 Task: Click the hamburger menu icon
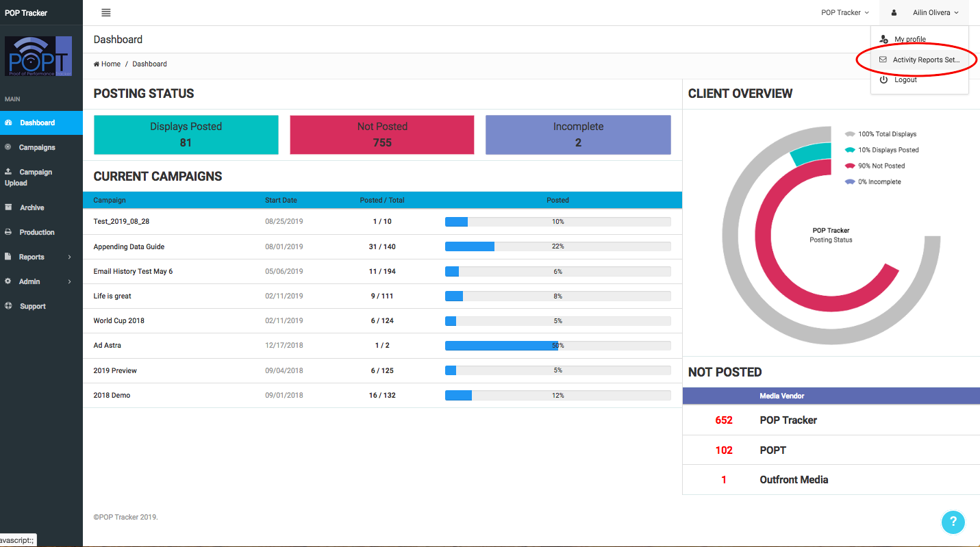(105, 12)
